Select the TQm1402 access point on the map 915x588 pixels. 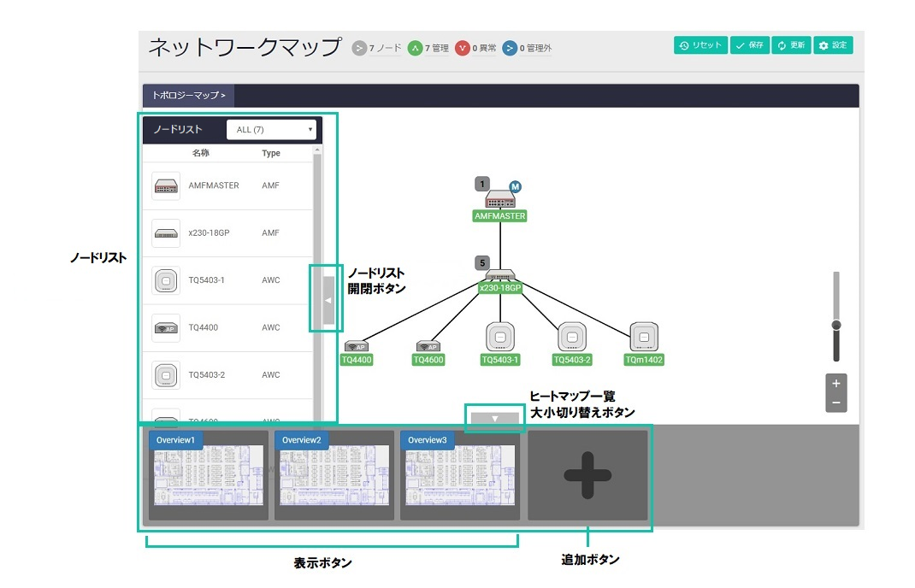point(644,337)
